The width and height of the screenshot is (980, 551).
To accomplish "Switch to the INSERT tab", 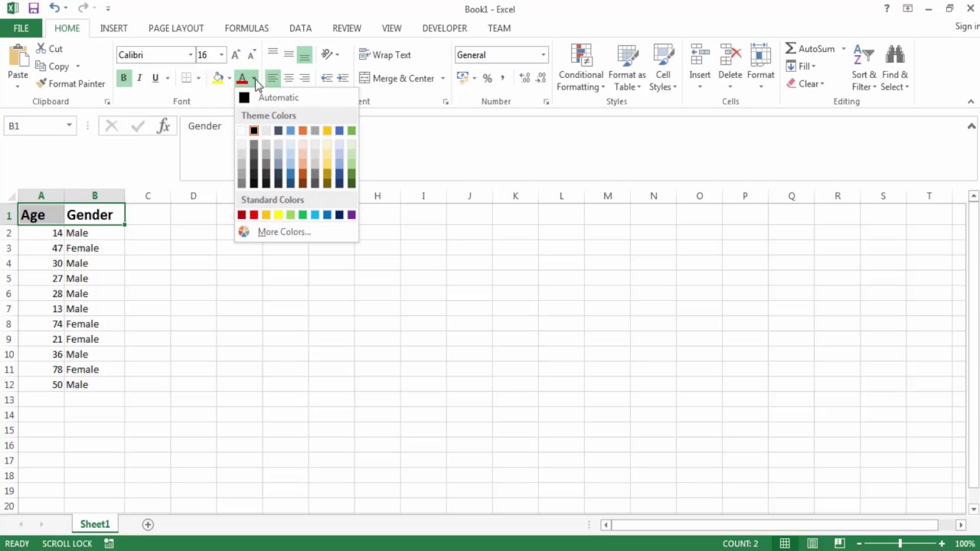I will (x=113, y=28).
